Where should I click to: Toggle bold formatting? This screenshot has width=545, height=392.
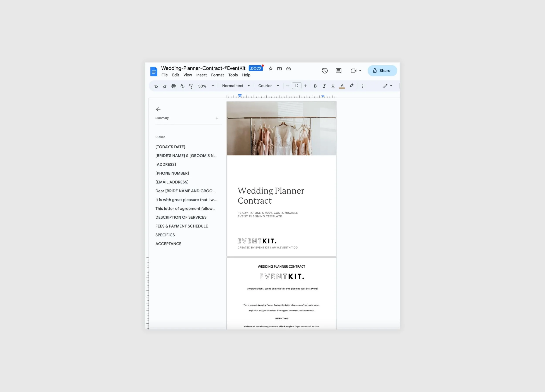tap(315, 86)
